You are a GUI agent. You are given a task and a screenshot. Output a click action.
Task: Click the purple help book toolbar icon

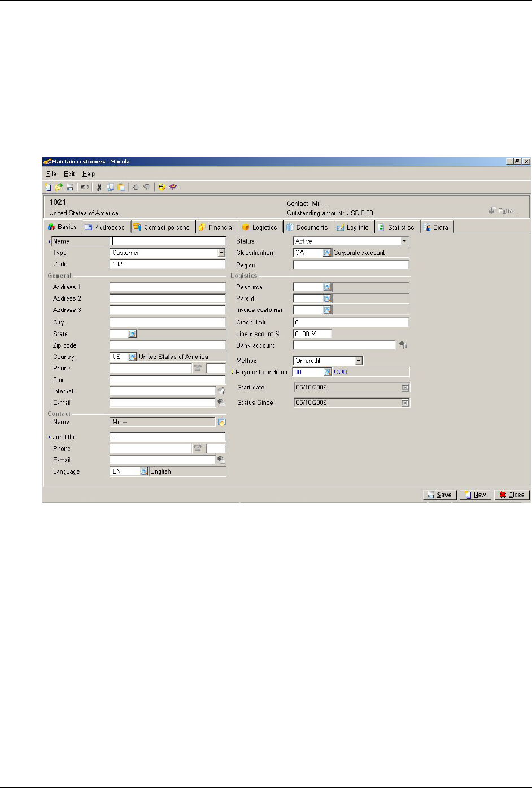point(173,187)
